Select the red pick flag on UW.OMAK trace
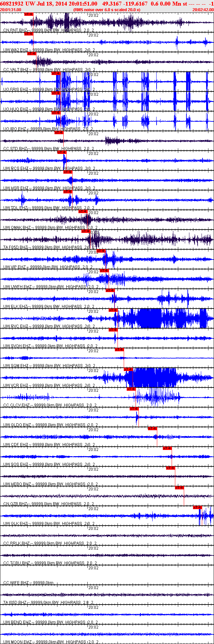The image size is (214, 644). tap(83, 211)
